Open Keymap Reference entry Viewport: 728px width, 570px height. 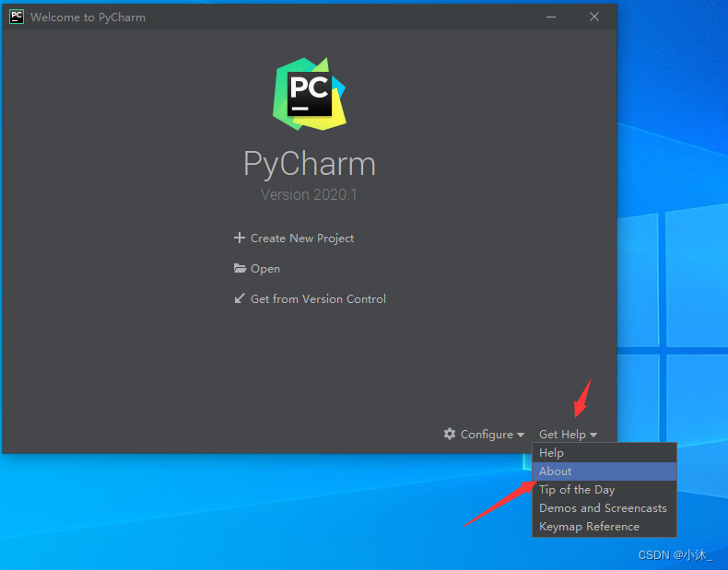tap(605, 527)
